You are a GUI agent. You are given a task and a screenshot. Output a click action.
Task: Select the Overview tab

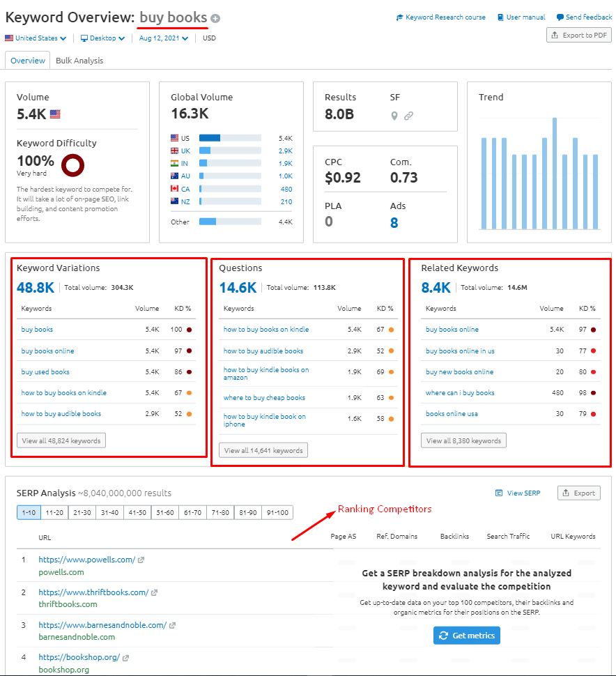coord(28,61)
